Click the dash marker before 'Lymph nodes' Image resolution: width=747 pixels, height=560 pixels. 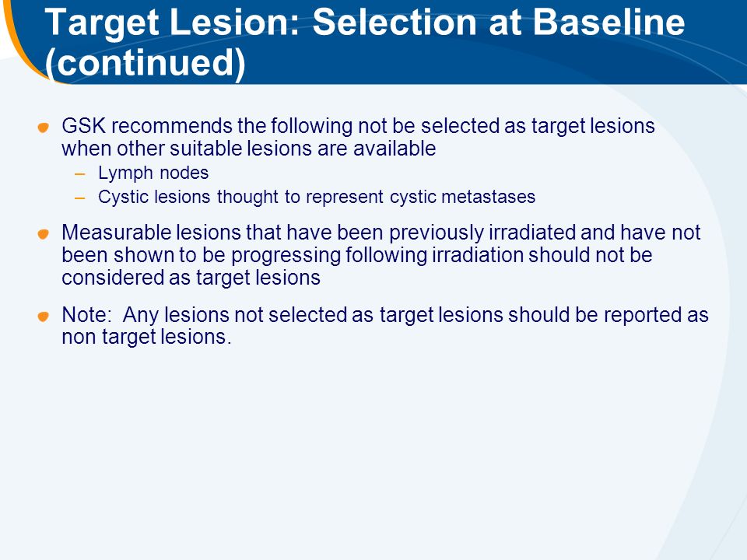79,173
